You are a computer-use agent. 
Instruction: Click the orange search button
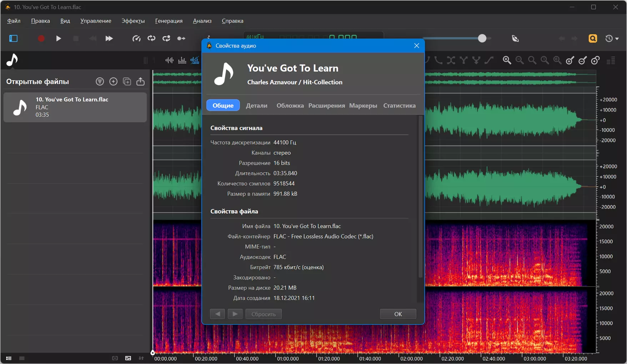(x=593, y=38)
